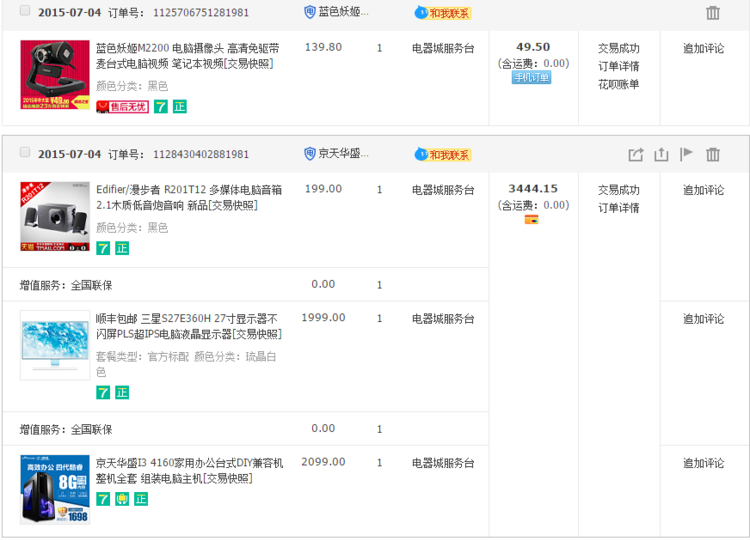Click the 7-day return badge on Edifier speaker
Screen dimensions: 750x541
[103, 248]
